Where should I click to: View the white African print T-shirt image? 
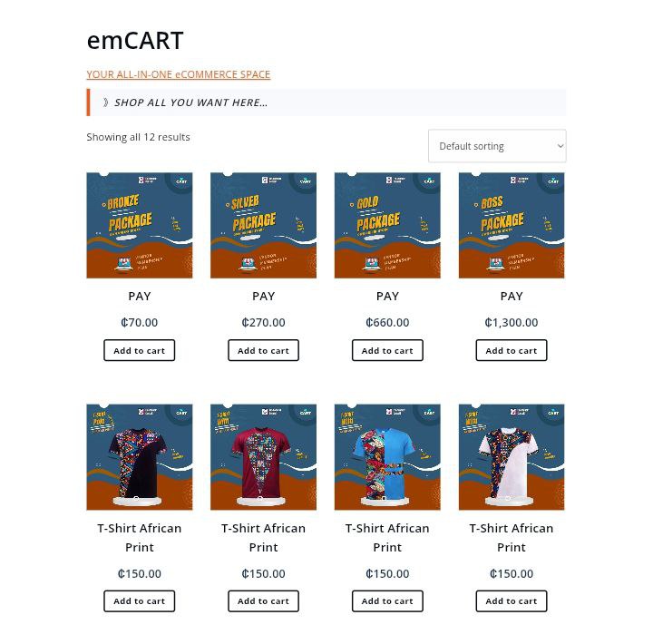tap(512, 456)
